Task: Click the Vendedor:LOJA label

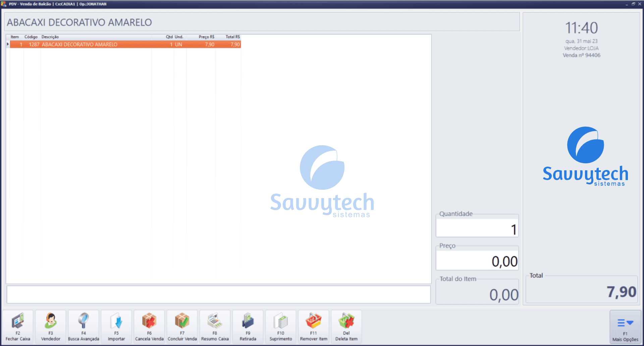Action: [x=581, y=48]
